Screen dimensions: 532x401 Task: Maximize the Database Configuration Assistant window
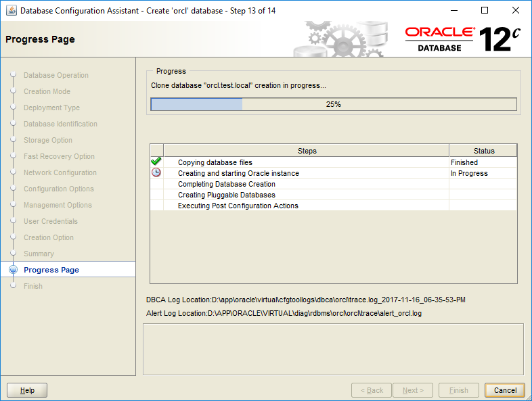[x=485, y=11]
